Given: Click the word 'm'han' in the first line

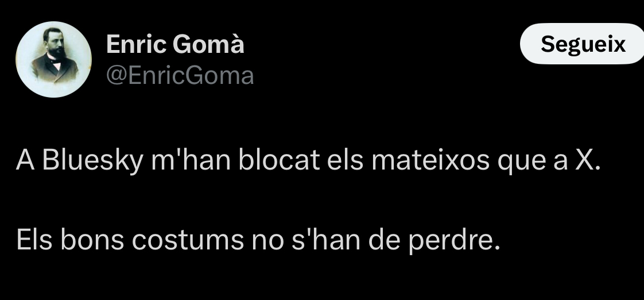Looking at the screenshot, I should [x=191, y=160].
